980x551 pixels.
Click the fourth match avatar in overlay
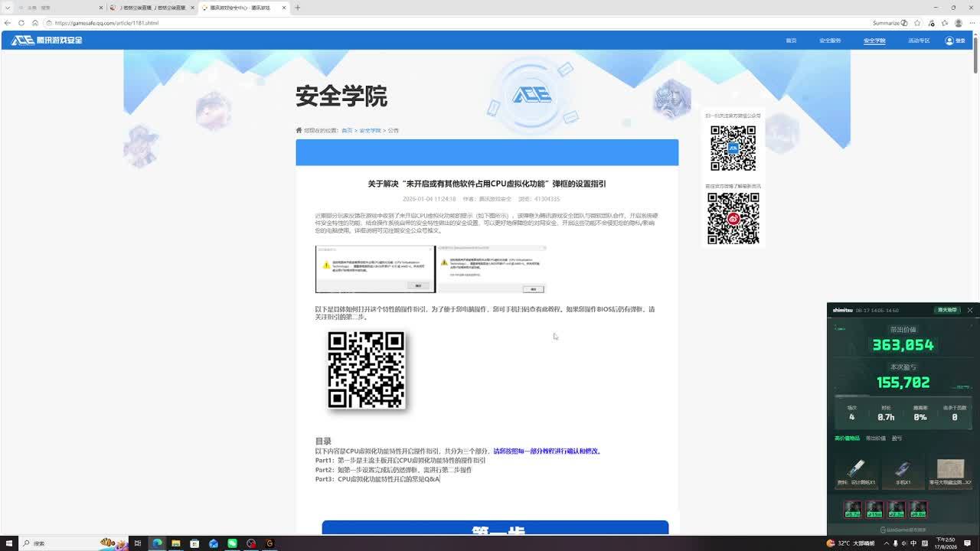pos(919,509)
